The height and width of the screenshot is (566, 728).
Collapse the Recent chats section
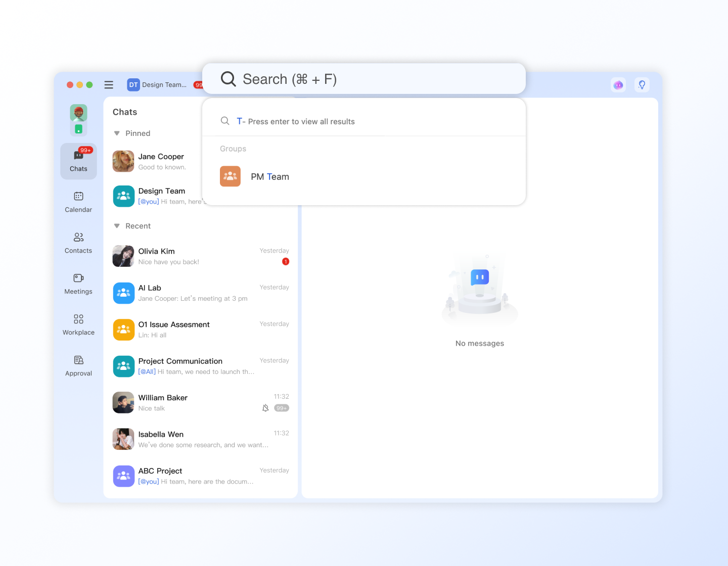tap(117, 226)
